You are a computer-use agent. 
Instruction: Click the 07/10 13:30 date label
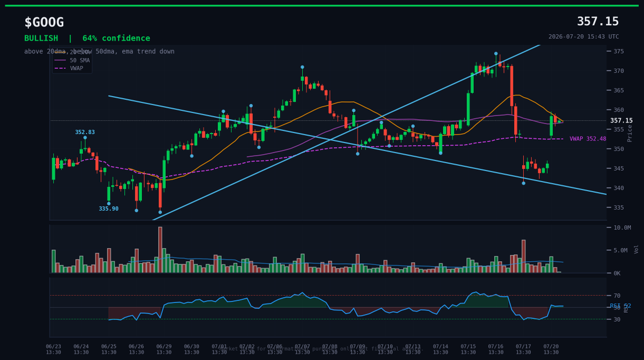click(385, 349)
